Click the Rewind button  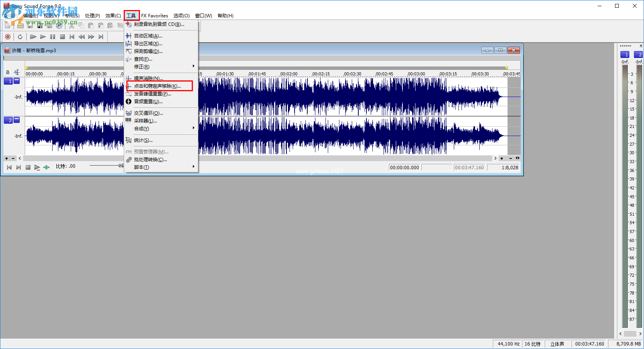coord(82,37)
